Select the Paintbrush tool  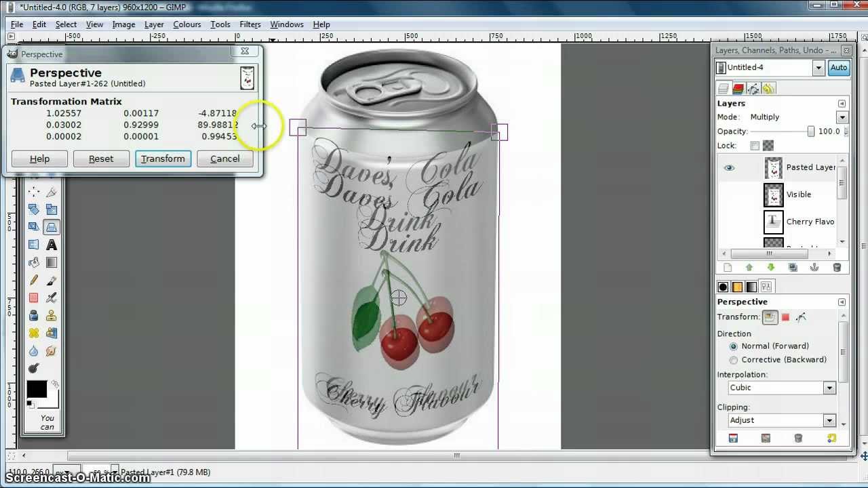(51, 280)
